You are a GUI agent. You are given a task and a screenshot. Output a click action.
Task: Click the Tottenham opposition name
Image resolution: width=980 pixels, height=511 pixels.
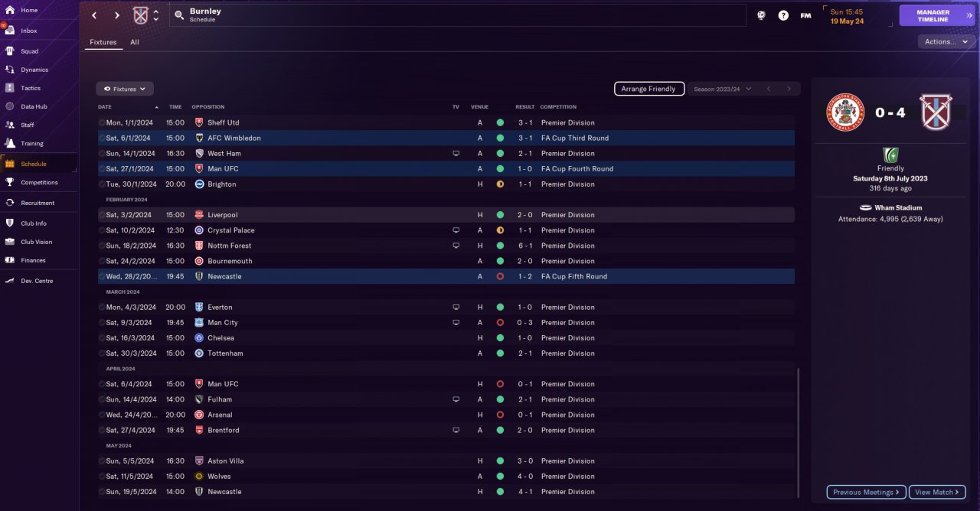coord(225,353)
